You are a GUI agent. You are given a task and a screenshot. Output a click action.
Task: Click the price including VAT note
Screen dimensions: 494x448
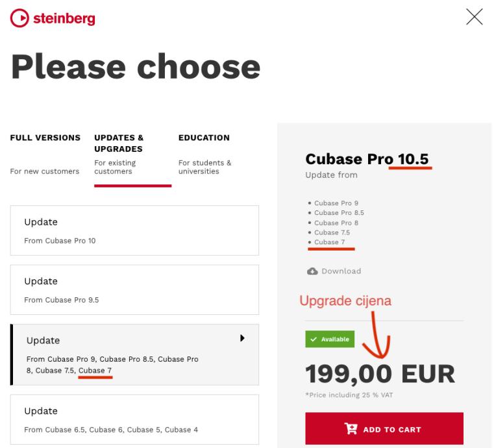348,395
